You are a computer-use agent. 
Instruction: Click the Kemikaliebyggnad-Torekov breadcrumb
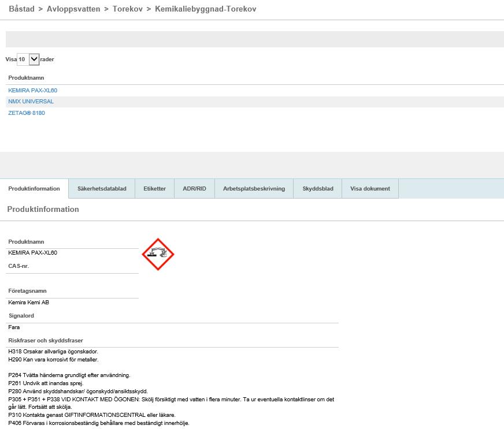click(206, 9)
